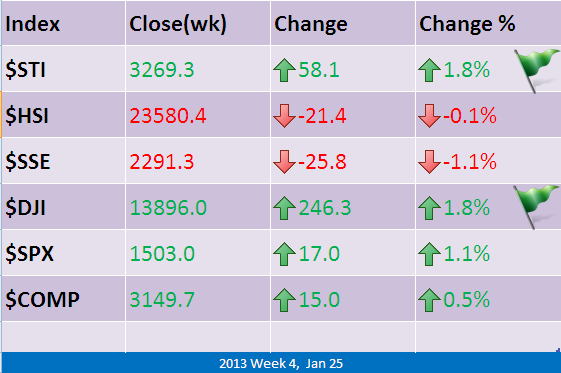
Task: Select the cell showing 2291.3
Action: pos(198,161)
